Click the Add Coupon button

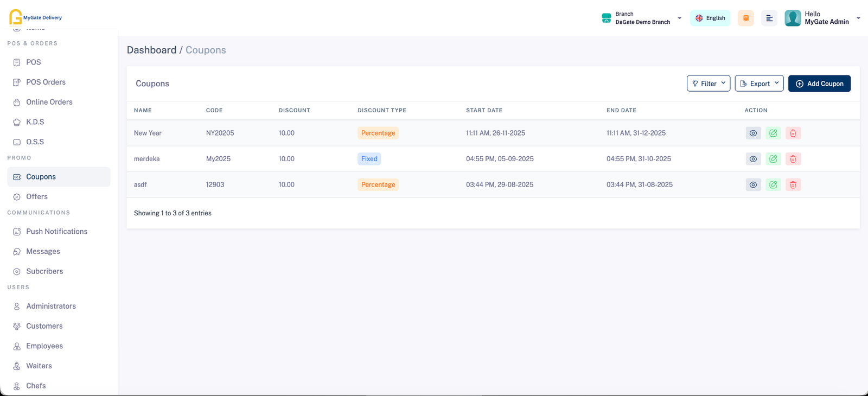819,84
